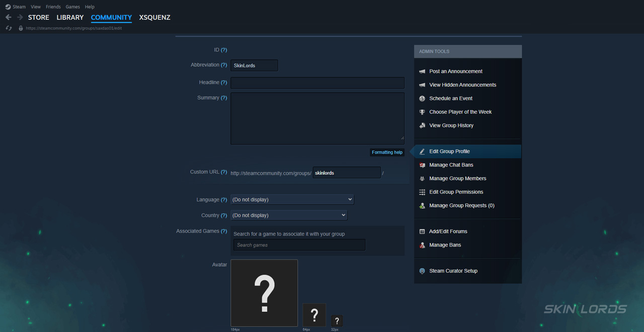Click the icon beside Manage Bans
This screenshot has height=332, width=644.
tap(422, 245)
